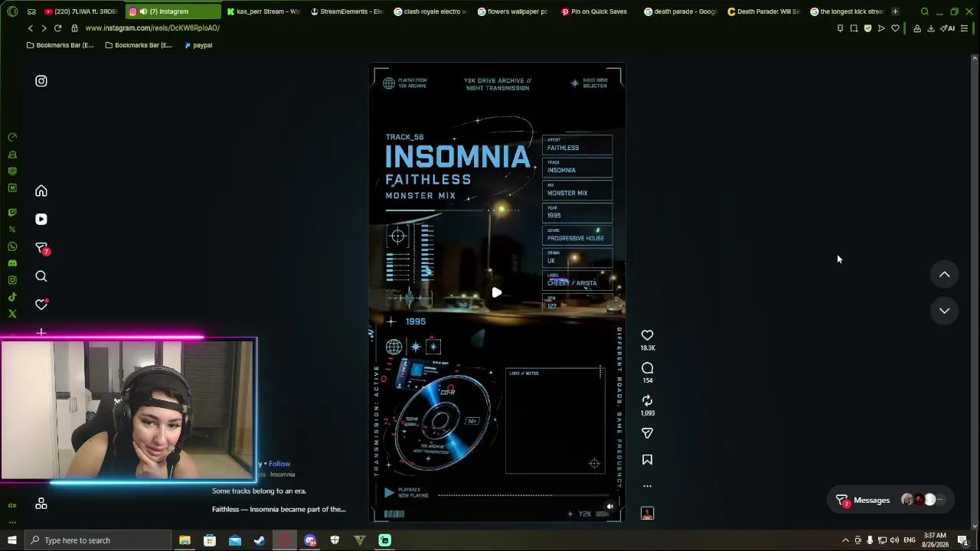Screen dimensions: 980x551
Task: Switch to the kas_perr Stream tab
Action: coord(264,11)
